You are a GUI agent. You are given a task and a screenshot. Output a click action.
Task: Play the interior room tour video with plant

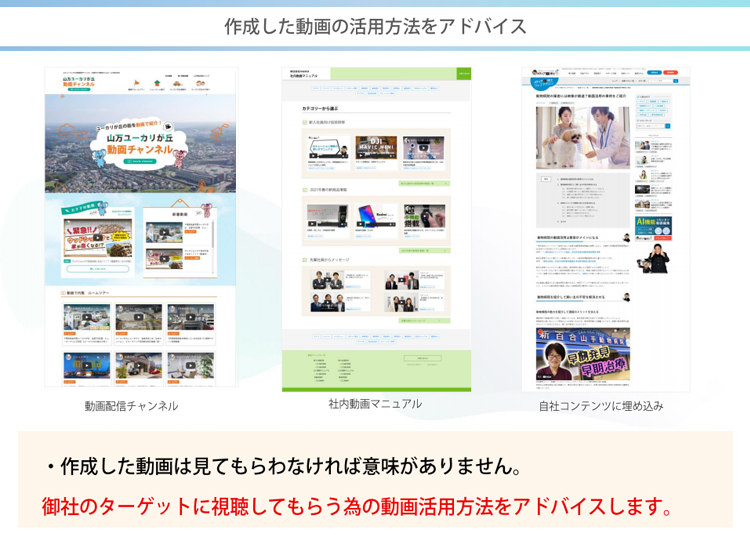click(x=190, y=365)
